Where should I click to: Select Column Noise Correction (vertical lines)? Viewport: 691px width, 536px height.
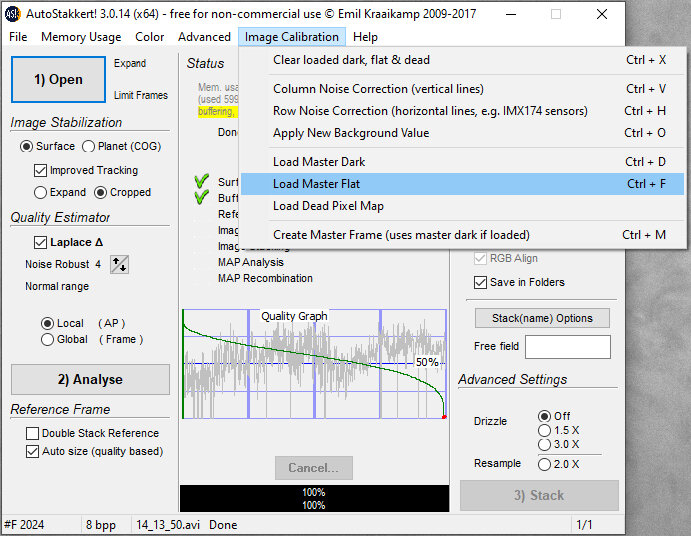463,89
